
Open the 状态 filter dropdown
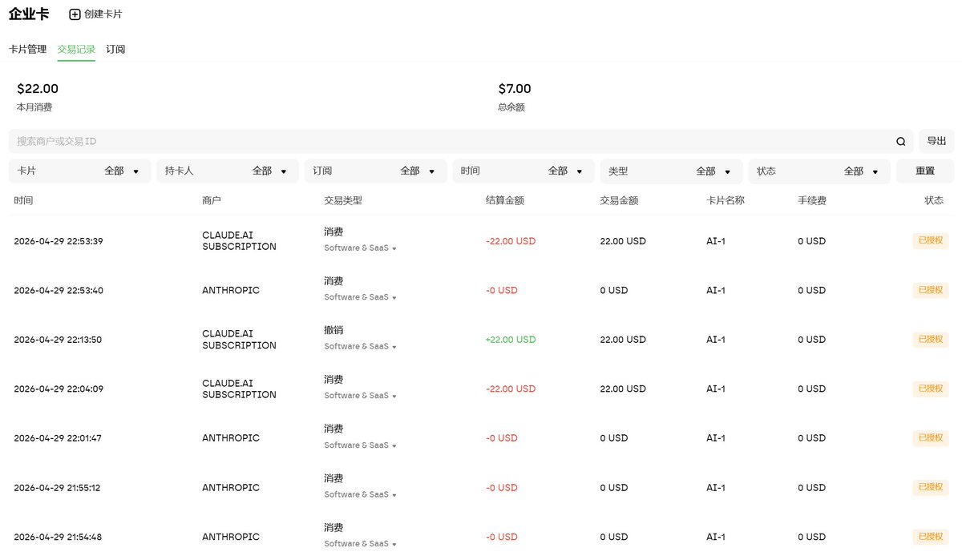click(x=819, y=171)
